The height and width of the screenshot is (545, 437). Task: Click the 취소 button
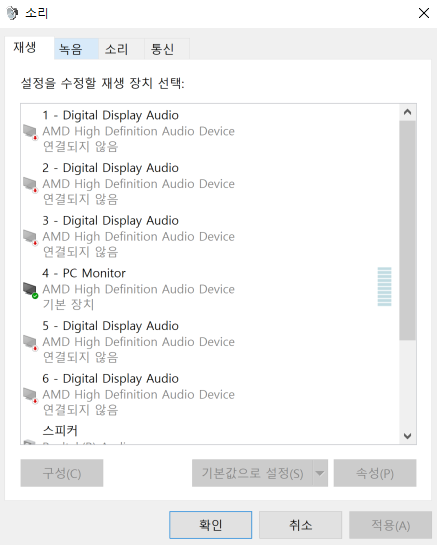pos(300,524)
